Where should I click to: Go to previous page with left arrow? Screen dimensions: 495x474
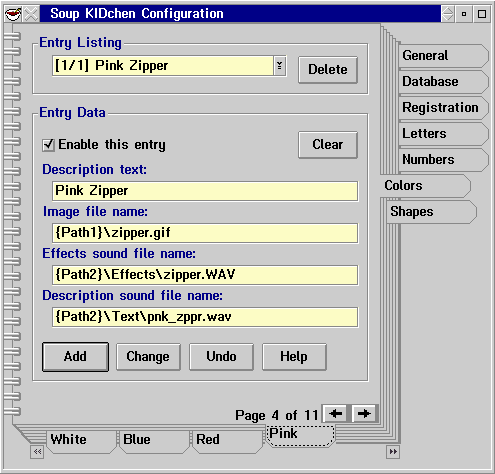pos(335,414)
